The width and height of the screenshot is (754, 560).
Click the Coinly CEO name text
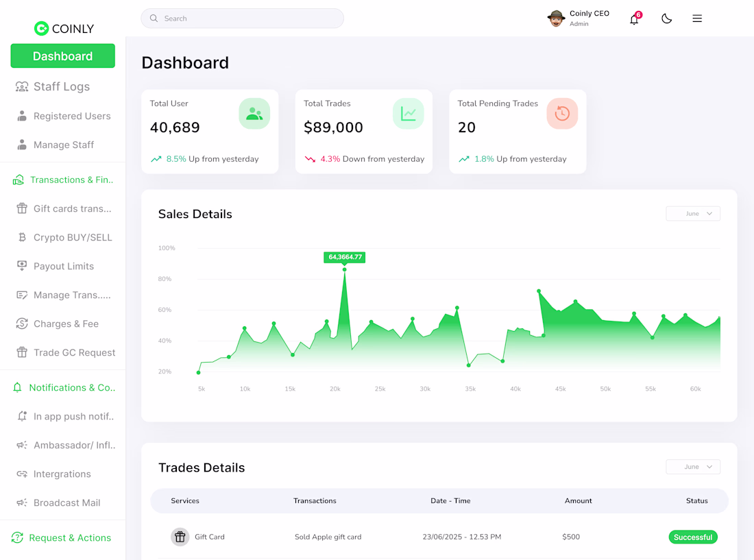[589, 14]
